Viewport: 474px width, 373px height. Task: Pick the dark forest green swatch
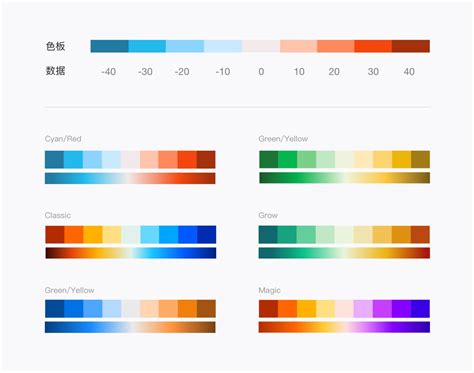pyautogui.click(x=269, y=159)
